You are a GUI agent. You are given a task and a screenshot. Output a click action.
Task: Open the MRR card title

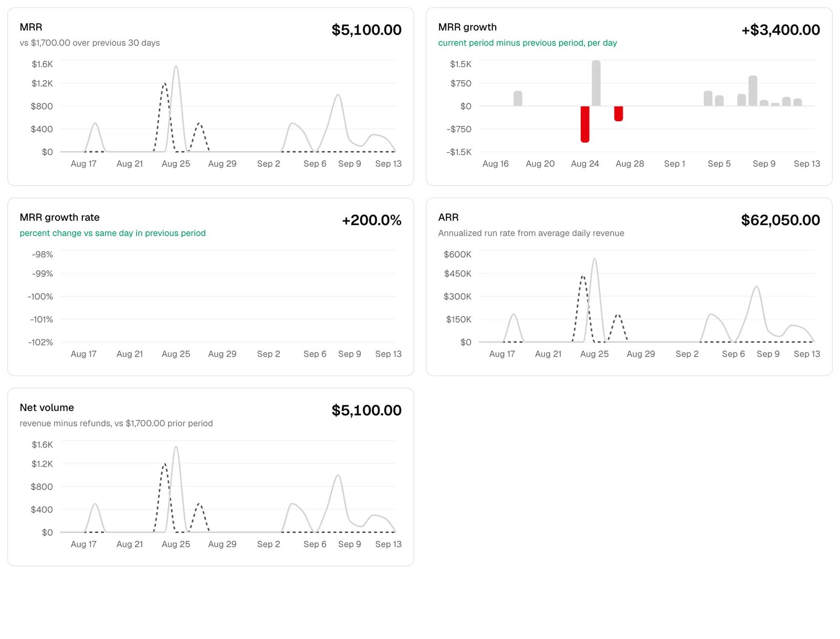coord(31,27)
